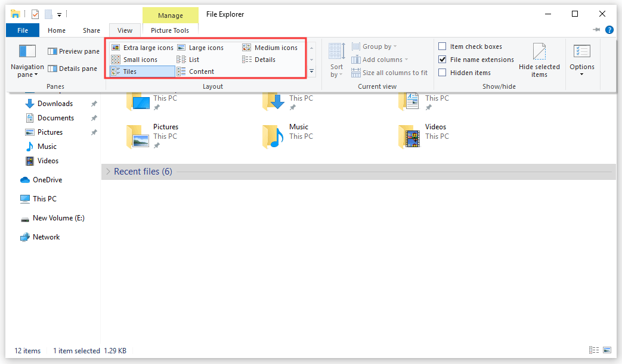
Task: Switch to the Home tab
Action: tap(56, 30)
